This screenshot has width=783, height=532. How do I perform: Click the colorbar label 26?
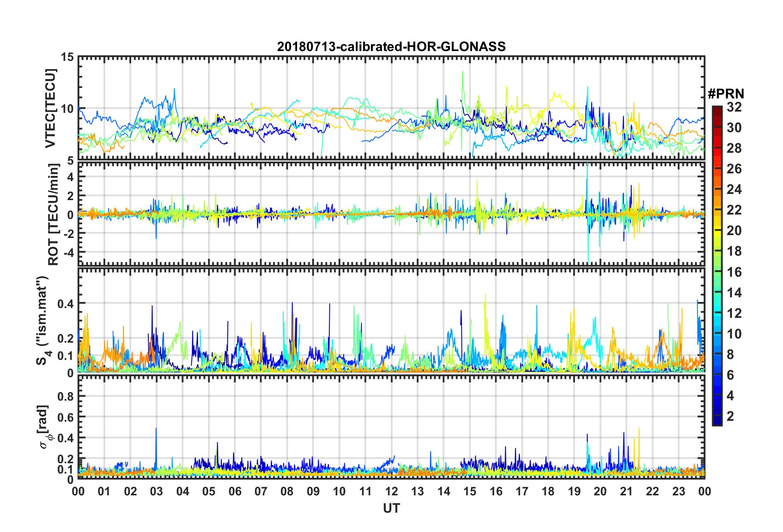(x=734, y=169)
